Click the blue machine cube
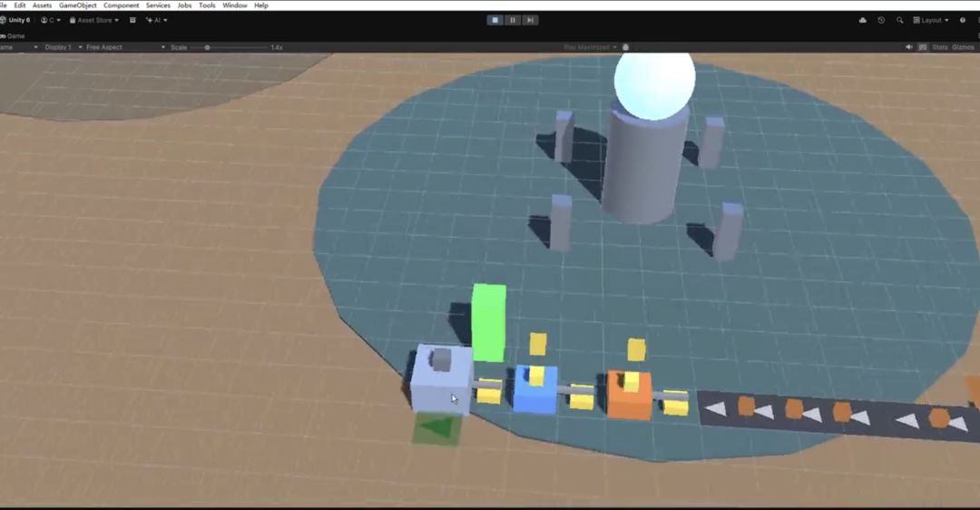 [x=535, y=389]
